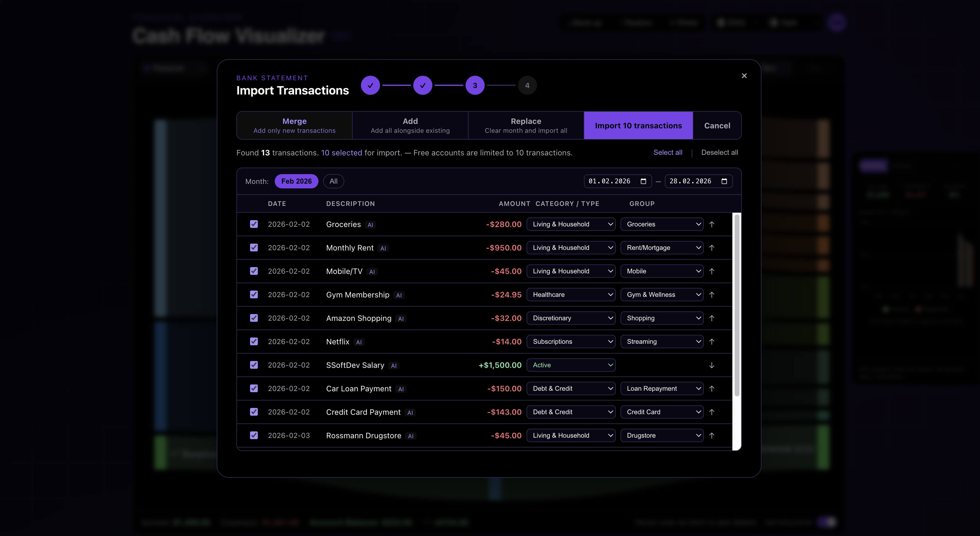
Task: Go to step 4 in the progress indicator
Action: click(527, 85)
